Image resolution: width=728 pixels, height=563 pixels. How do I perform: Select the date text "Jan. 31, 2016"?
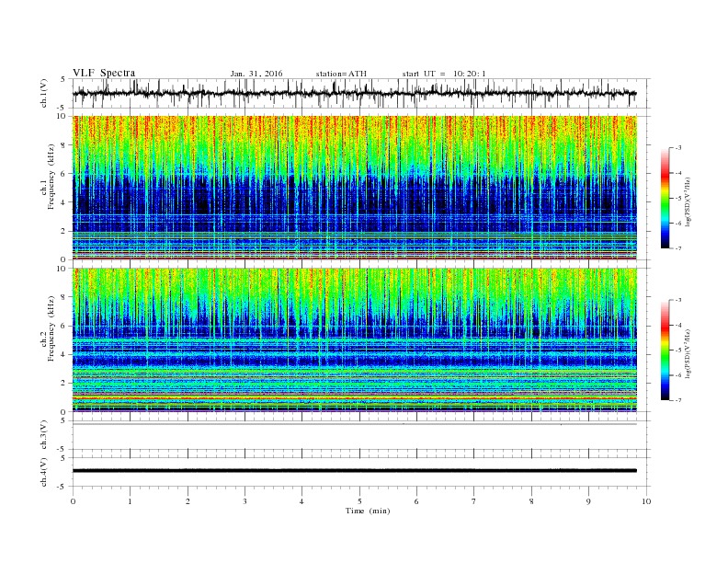pos(256,74)
